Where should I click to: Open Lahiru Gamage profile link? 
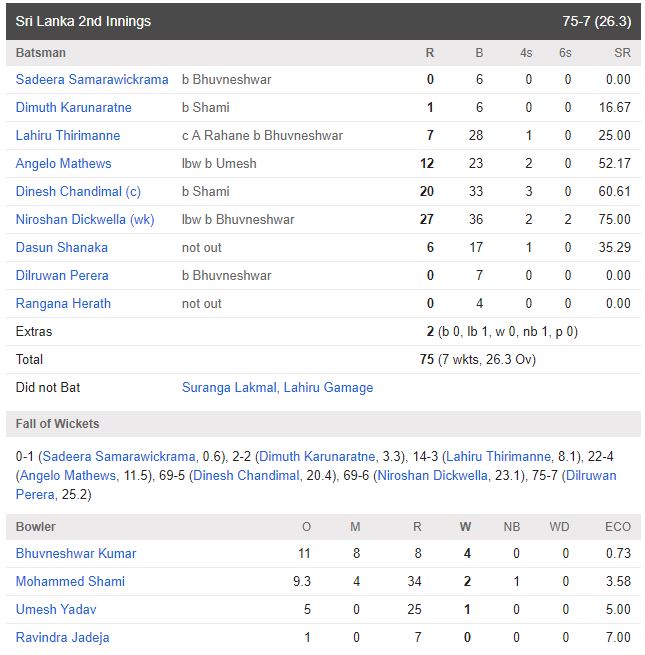pyautogui.click(x=329, y=387)
